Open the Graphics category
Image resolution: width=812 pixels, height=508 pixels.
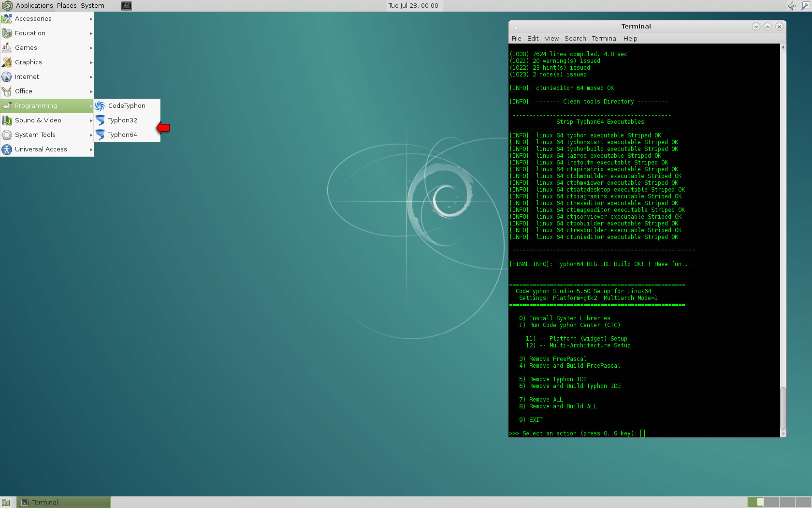(47, 62)
